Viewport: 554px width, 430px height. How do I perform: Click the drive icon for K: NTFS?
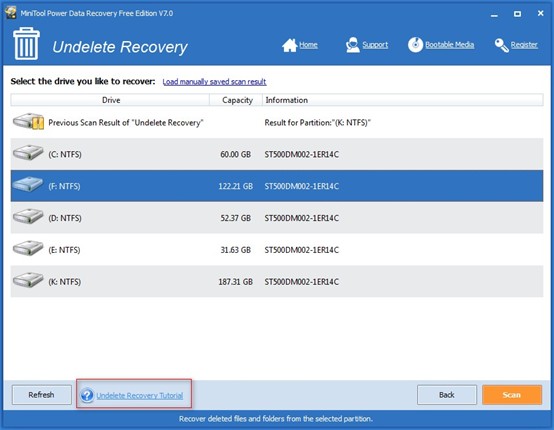pyautogui.click(x=28, y=280)
